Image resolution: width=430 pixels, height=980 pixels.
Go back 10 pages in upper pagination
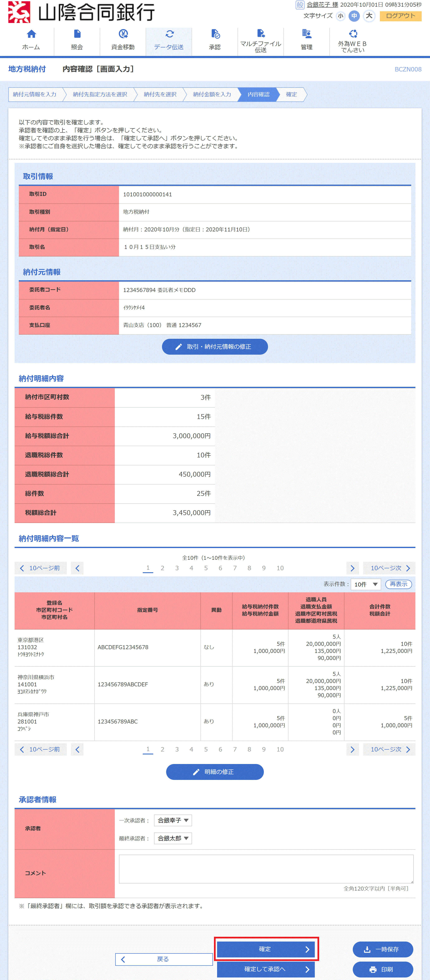40,568
